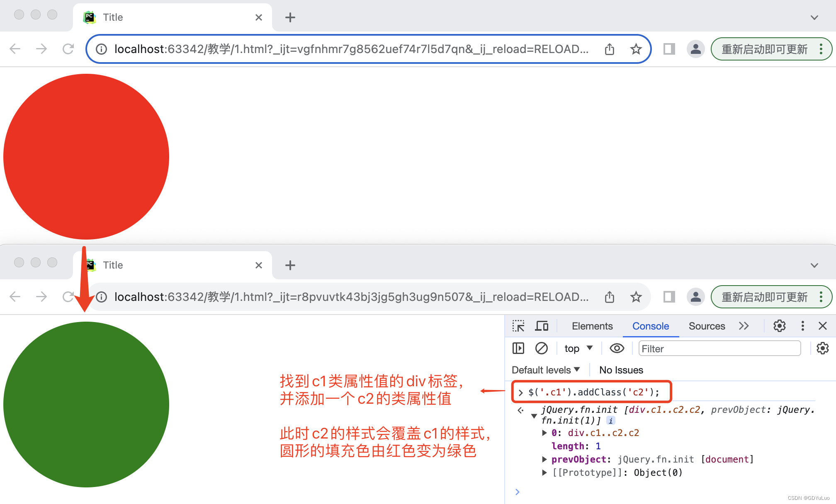Toggle the device toolbar icon
Screen dimensions: 836x504
[542, 326]
